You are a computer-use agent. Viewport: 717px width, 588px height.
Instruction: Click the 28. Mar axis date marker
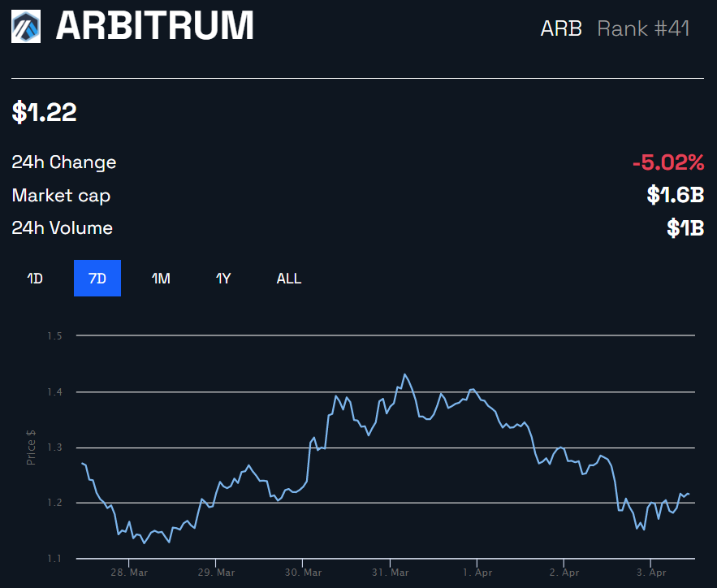pyautogui.click(x=129, y=572)
